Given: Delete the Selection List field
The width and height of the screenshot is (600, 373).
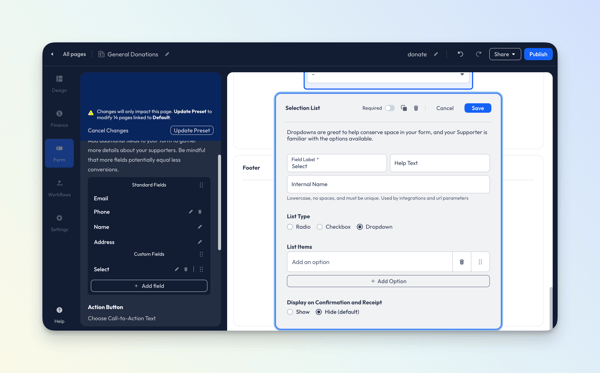Looking at the screenshot, I should pos(416,108).
